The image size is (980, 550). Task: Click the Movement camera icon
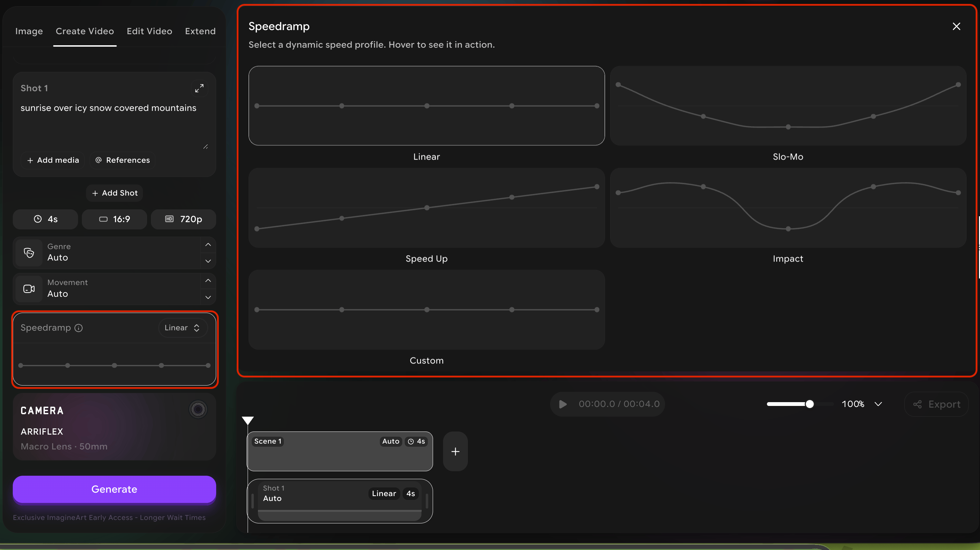29,289
